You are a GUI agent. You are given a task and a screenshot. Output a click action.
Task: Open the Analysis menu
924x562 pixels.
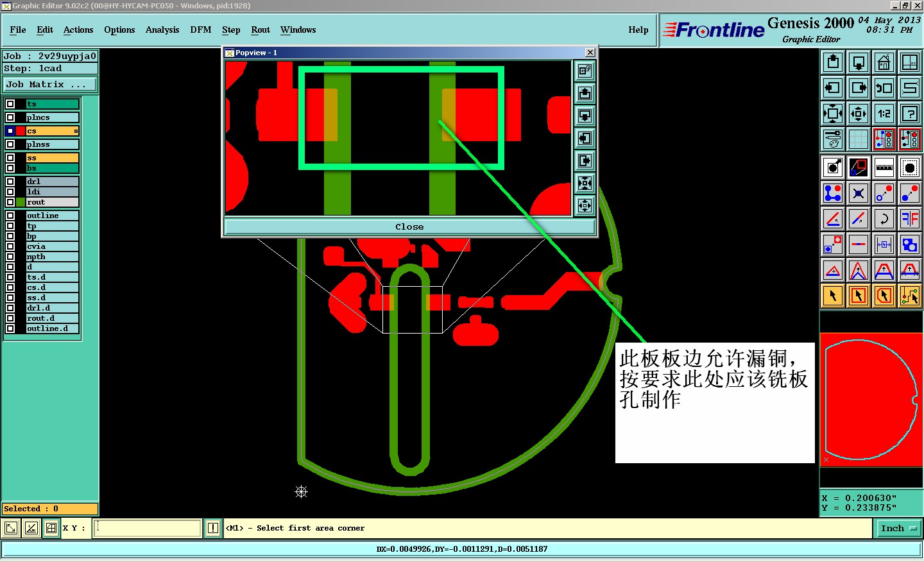pyautogui.click(x=162, y=30)
